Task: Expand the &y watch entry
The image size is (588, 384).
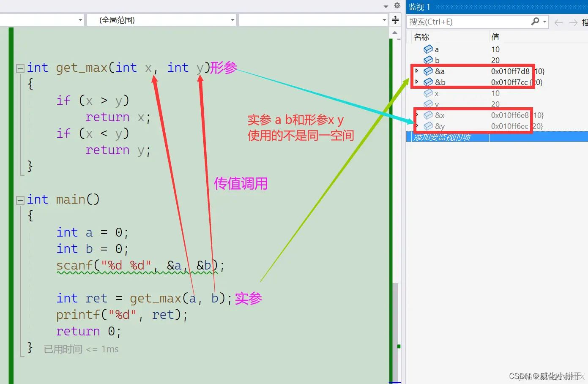Action: [x=417, y=125]
